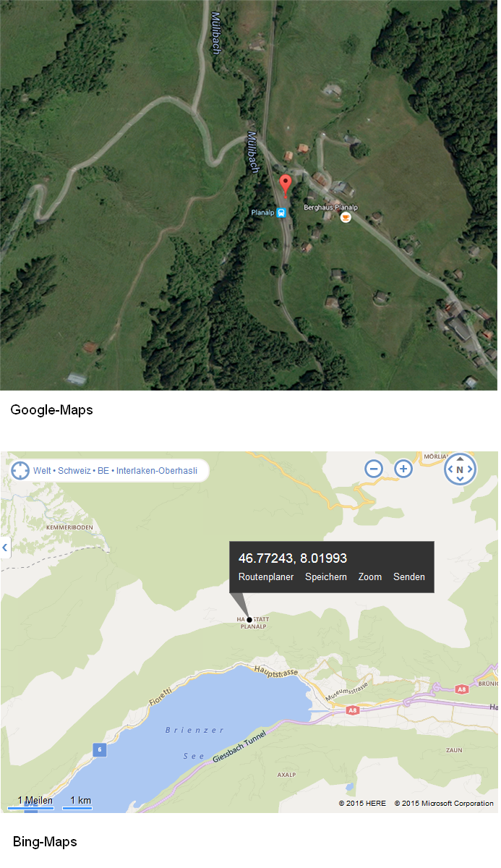This screenshot has width=501, height=868.
Task: Choose Speichern in the coordinate popup
Action: pos(326,577)
